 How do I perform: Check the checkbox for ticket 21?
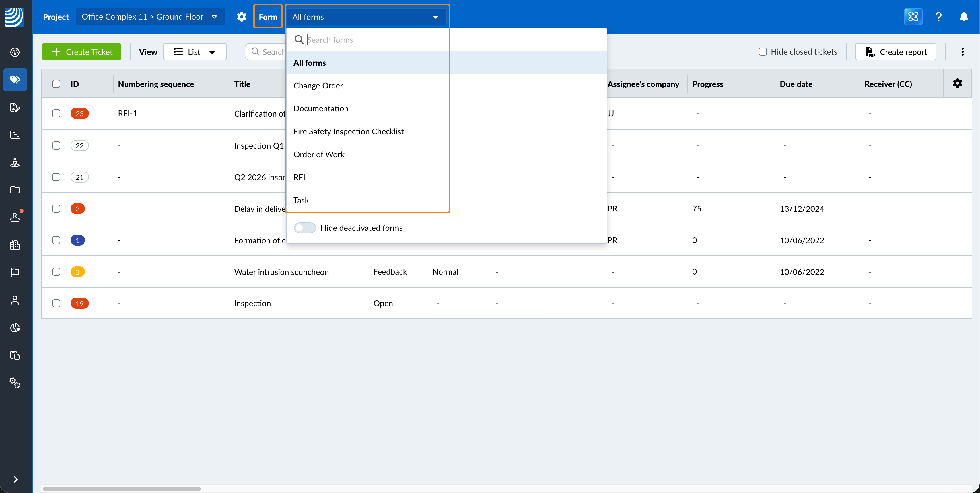[56, 177]
